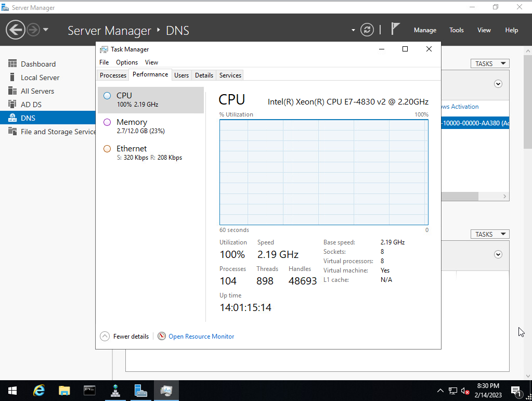The width and height of the screenshot is (532, 401).
Task: Click the muted volume tray icon
Action: pos(465,391)
